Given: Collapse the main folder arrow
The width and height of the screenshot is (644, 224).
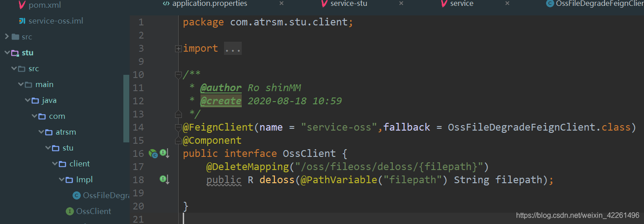Looking at the screenshot, I should tap(21, 84).
